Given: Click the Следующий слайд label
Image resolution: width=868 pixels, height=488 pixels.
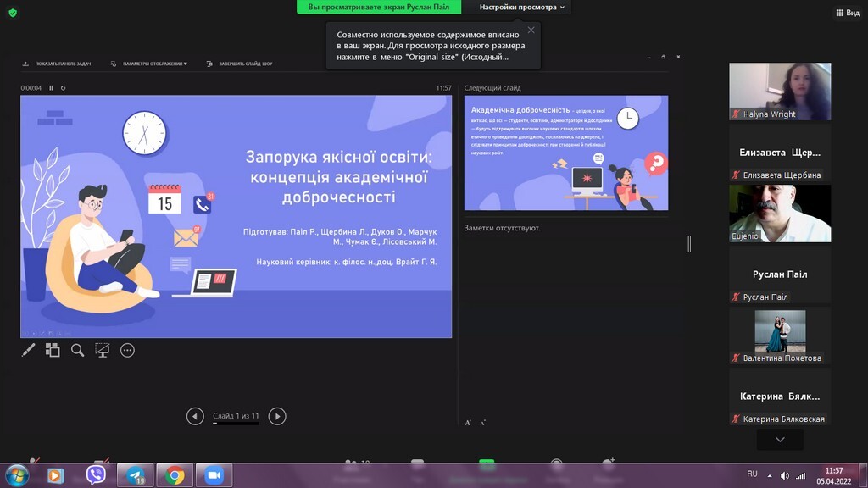Looking at the screenshot, I should coord(492,88).
